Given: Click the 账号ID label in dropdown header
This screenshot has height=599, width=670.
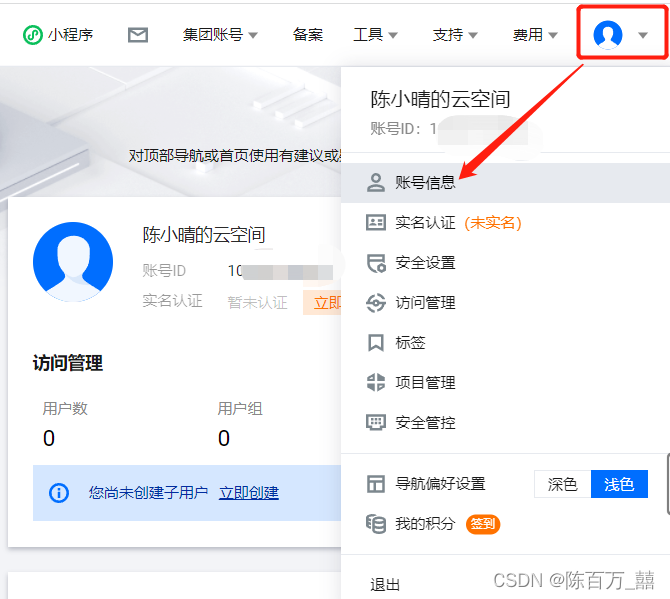Looking at the screenshot, I should (395, 129).
